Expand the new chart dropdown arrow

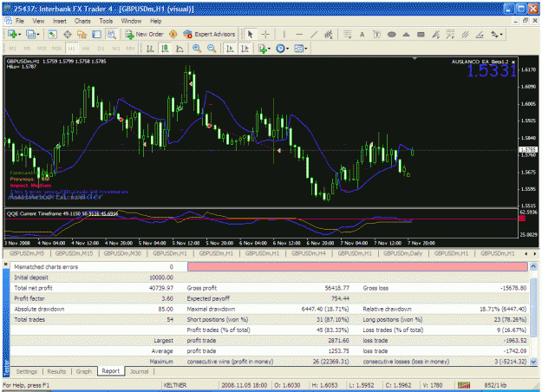tap(19, 34)
